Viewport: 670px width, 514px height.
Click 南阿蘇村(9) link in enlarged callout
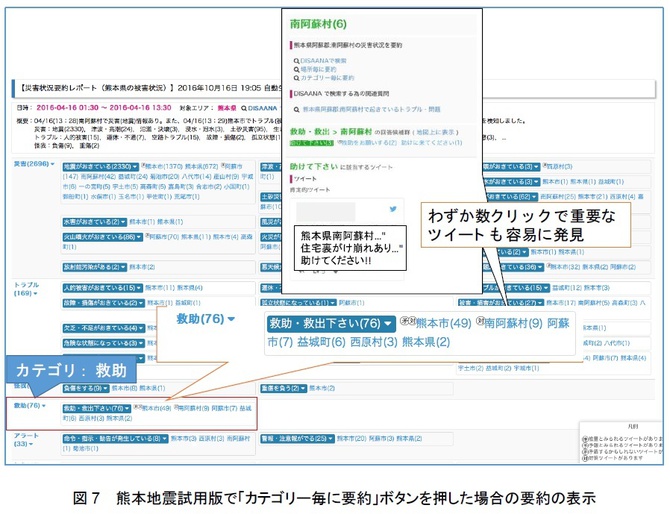coord(512,323)
